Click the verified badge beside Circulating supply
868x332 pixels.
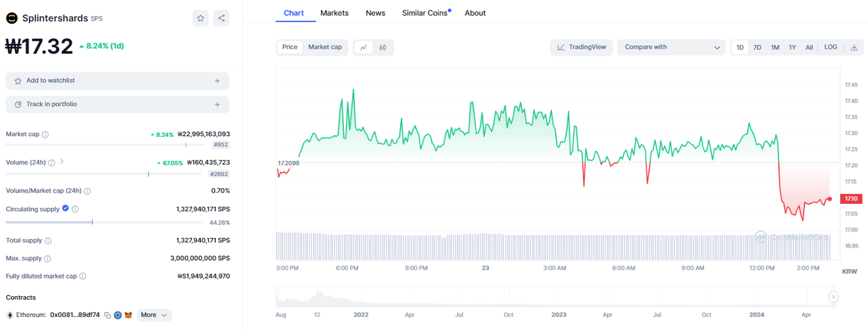point(66,209)
